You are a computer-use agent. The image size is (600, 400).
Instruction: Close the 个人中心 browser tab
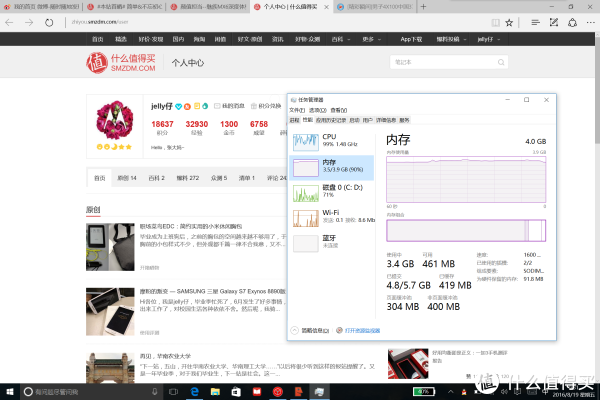click(x=326, y=7)
